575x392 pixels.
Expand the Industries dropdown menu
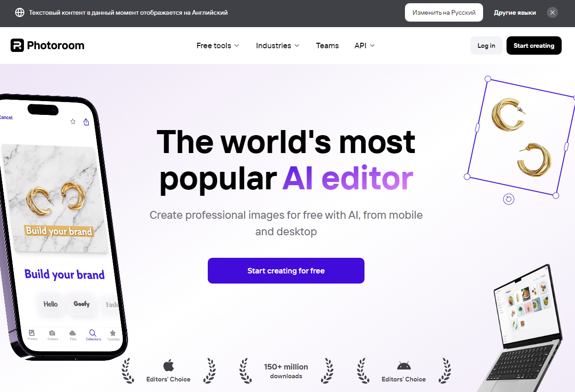(x=278, y=45)
